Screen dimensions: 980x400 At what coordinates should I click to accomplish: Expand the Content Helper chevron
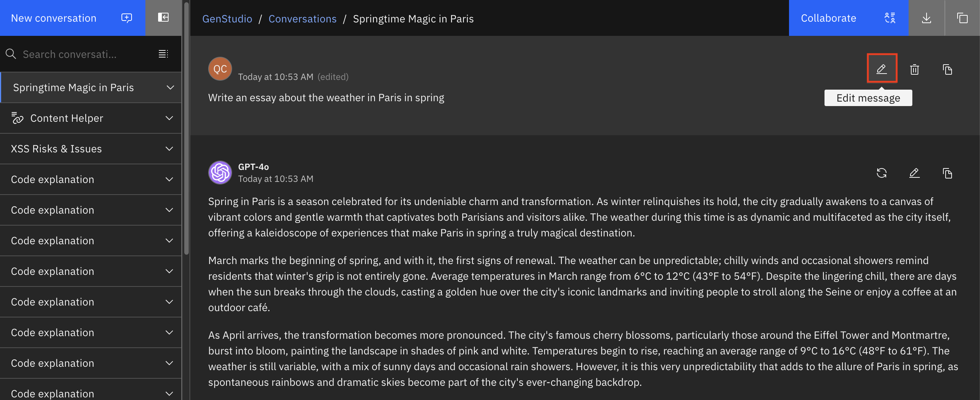point(169,118)
